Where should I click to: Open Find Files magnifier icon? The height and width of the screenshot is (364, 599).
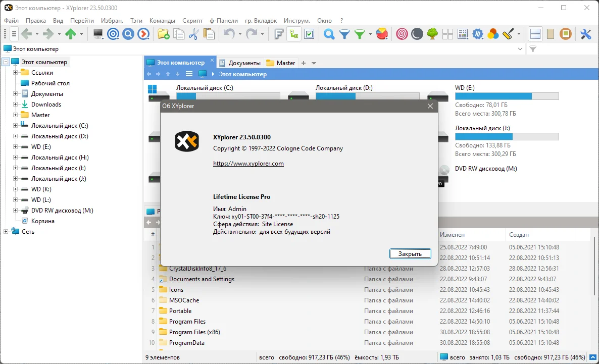pos(329,34)
